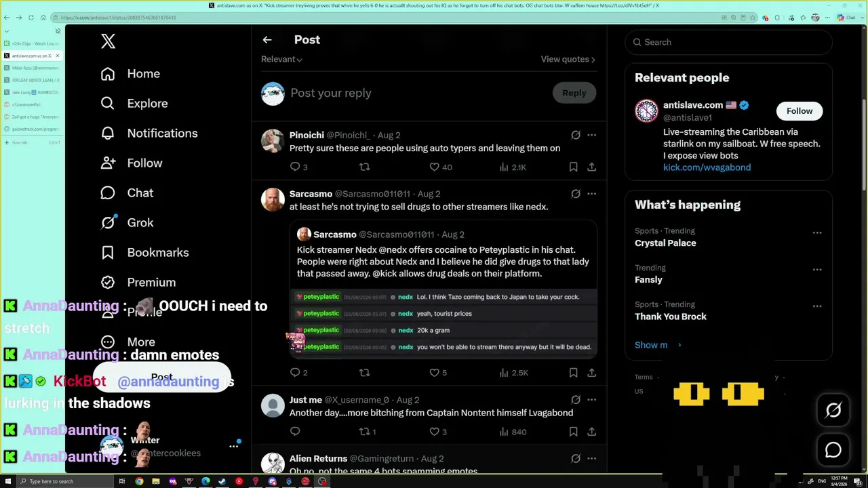Open the chat screenshot in Sarcasmo's quoted post
The width and height of the screenshot is (868, 488).
pos(443,322)
